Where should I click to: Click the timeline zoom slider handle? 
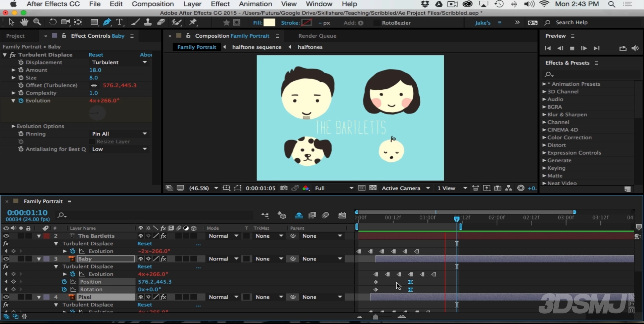point(375,317)
